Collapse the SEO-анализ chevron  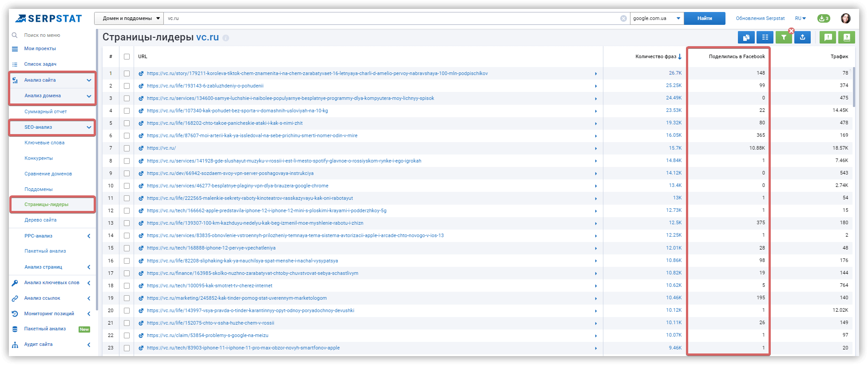click(89, 127)
